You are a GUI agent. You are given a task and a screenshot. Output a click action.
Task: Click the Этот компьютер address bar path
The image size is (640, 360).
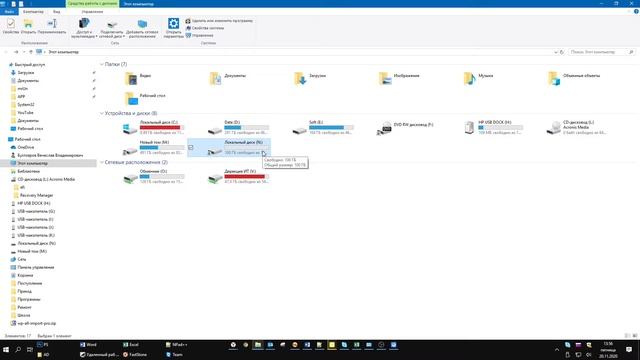pos(63,52)
